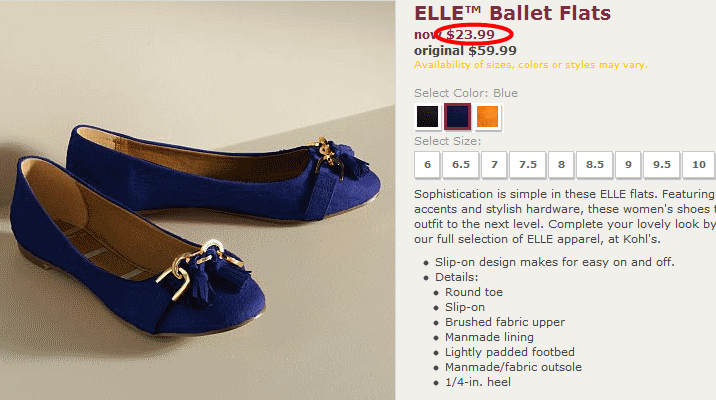Choose size 8
Viewport: 716px width, 400px height.
pos(561,164)
